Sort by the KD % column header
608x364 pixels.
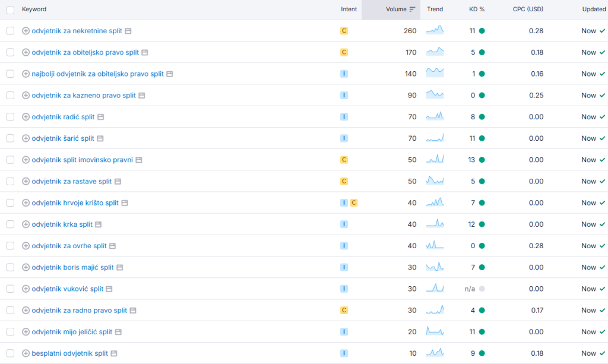tap(474, 10)
